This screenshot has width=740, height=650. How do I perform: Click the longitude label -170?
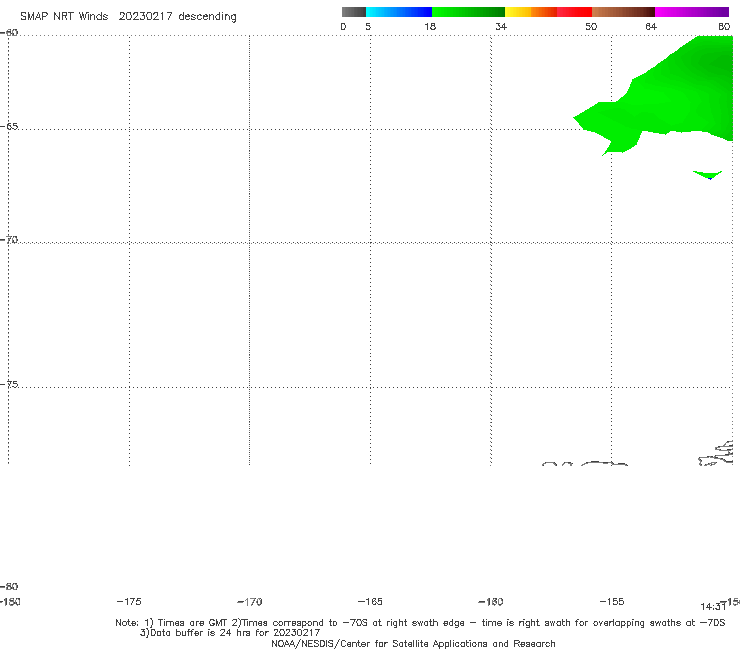pos(250,602)
